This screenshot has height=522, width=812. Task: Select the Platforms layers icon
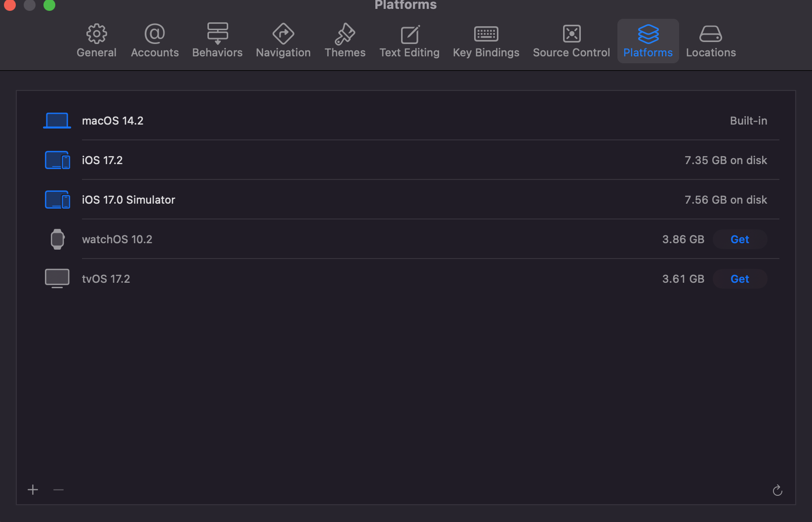point(648,34)
